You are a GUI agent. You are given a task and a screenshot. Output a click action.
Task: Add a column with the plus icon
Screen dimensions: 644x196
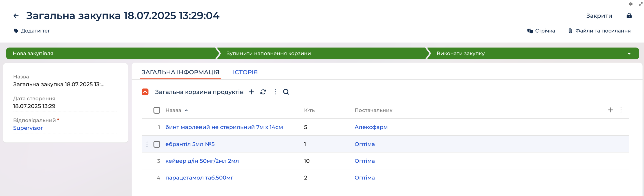611,110
